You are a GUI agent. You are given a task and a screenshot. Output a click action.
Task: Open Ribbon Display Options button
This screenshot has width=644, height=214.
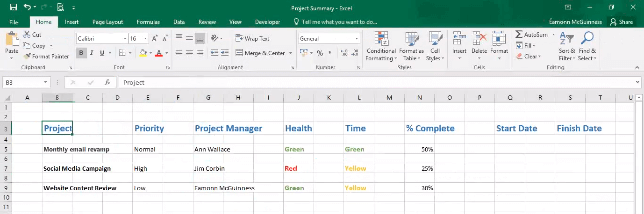568,7
